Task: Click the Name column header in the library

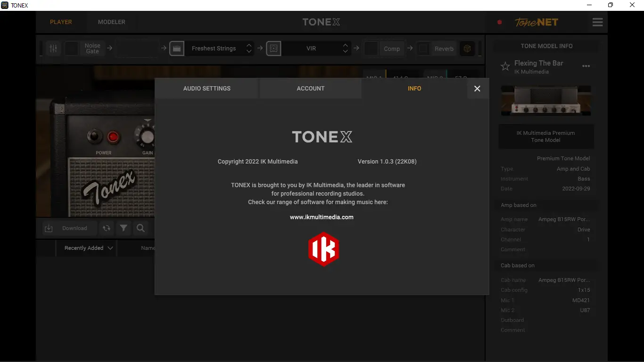Action: (148, 248)
